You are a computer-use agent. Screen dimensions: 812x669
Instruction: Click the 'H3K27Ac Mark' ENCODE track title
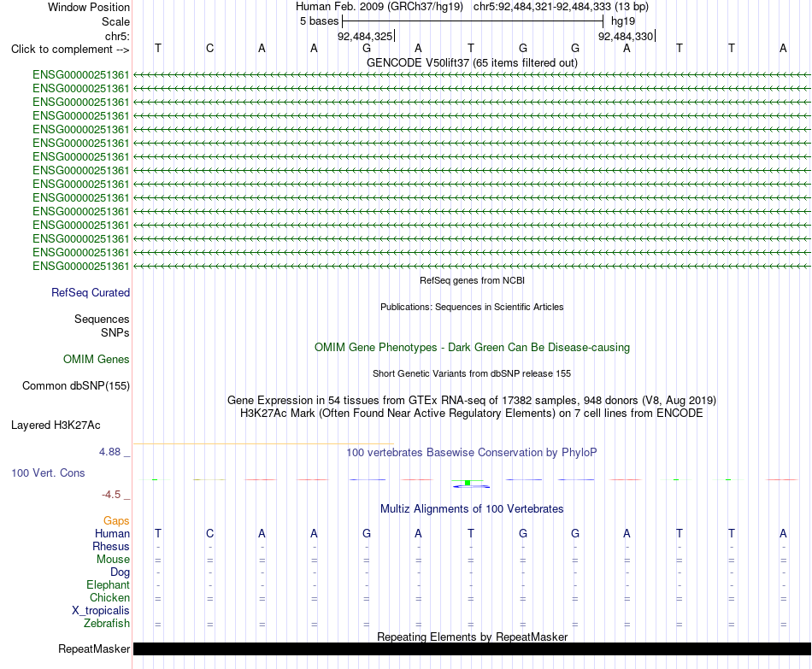point(472,414)
